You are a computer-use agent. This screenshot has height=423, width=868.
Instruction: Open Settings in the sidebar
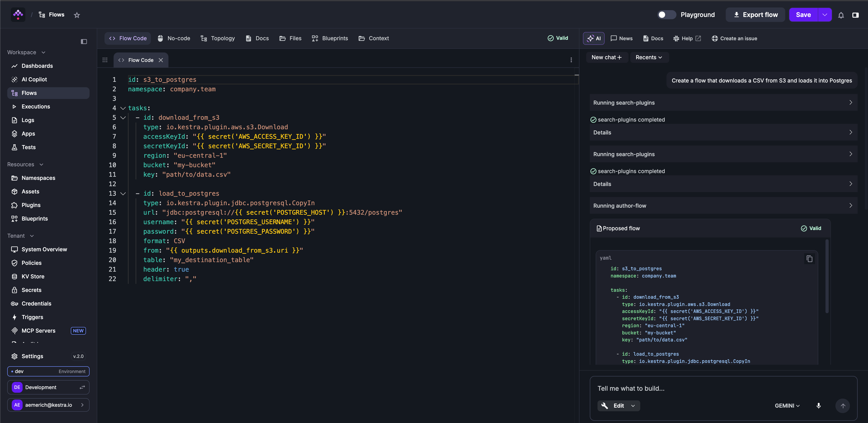[x=48, y=356]
